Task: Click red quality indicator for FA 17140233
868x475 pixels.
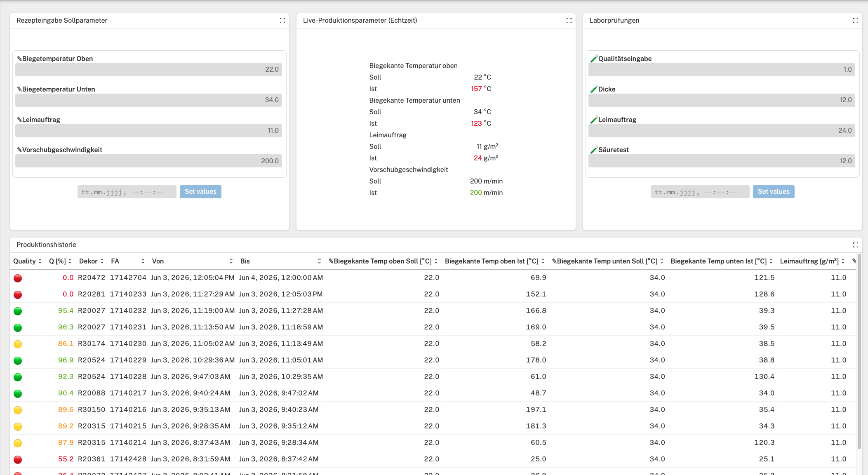Action: 18,295
